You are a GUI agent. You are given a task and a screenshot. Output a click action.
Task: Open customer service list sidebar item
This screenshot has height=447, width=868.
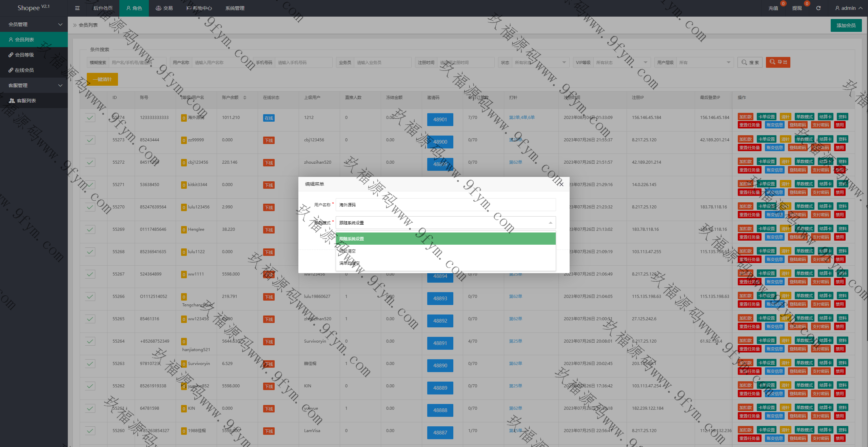[x=26, y=101]
